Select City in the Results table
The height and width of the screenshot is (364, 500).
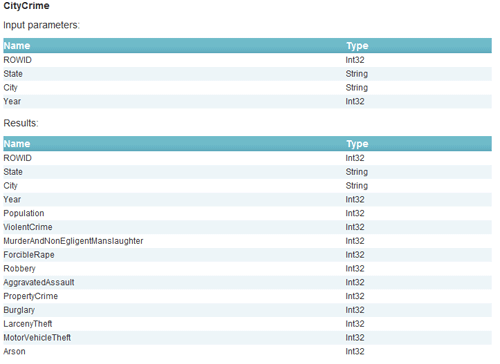click(x=10, y=186)
